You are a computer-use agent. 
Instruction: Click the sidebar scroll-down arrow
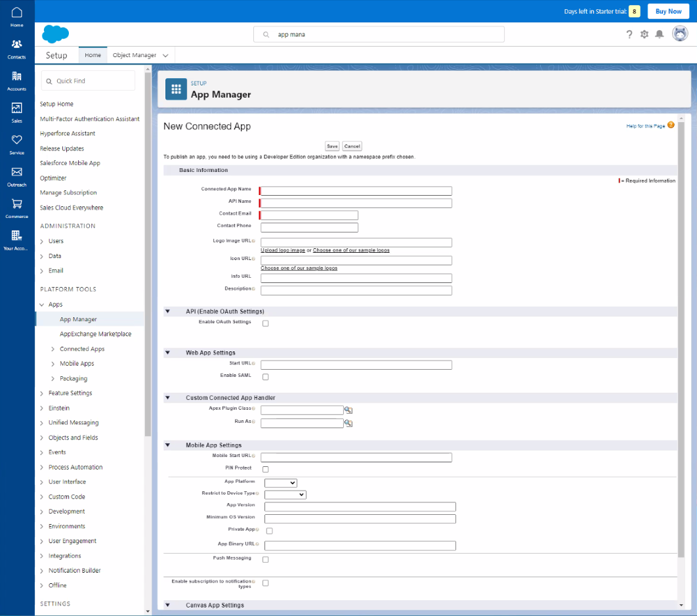coord(148,611)
